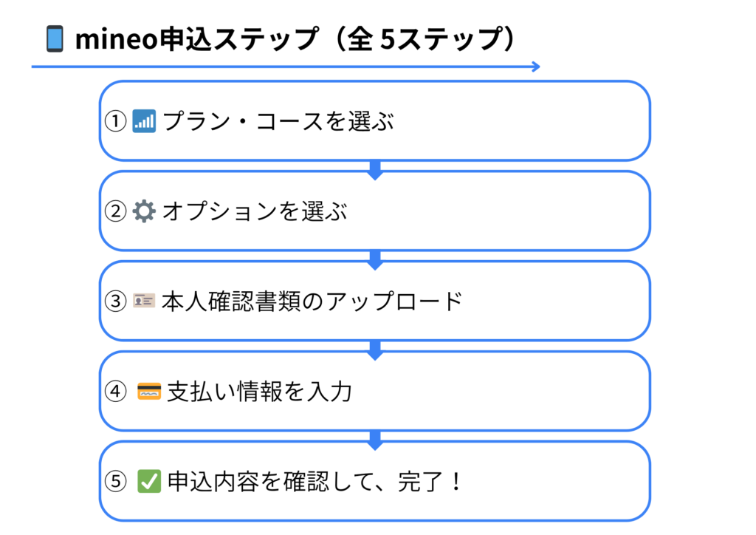Click the green checkmark icon in step 5
The image size is (756, 535).
(x=149, y=481)
